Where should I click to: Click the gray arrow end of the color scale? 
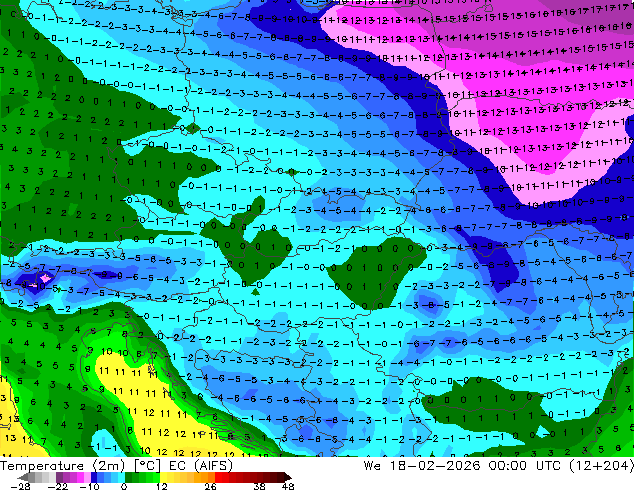22,477
